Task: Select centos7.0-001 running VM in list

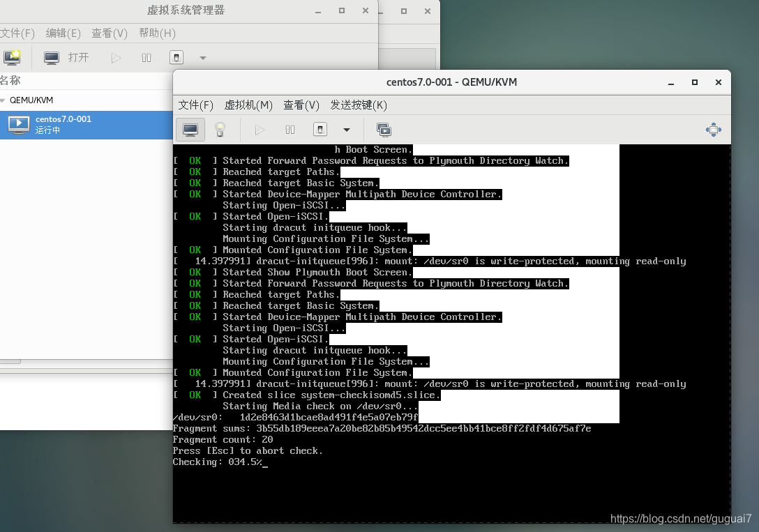Action: [x=87, y=125]
